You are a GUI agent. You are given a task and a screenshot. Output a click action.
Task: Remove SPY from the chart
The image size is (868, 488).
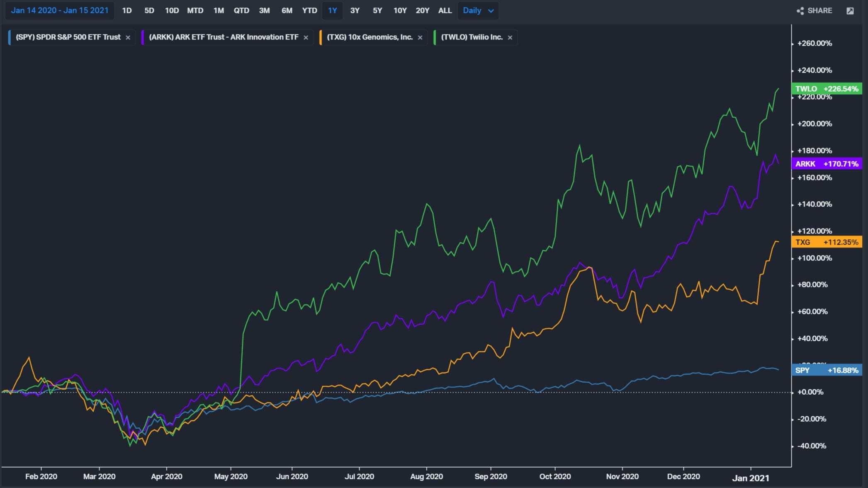point(128,37)
